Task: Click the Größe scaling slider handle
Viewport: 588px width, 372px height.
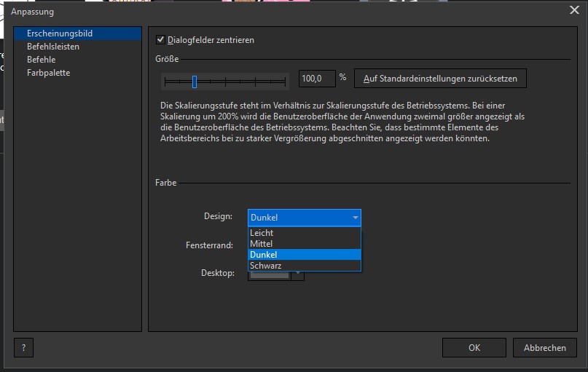Action: [195, 82]
